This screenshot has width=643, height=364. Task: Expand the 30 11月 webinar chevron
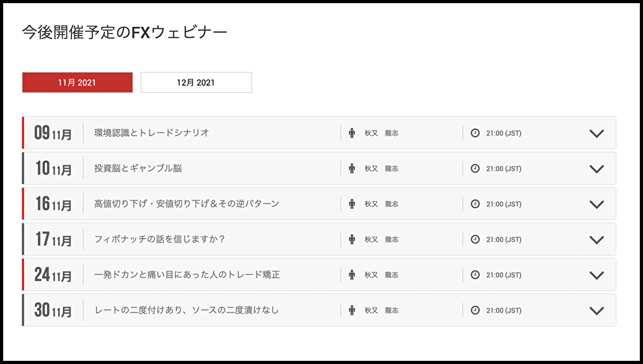[x=597, y=311]
